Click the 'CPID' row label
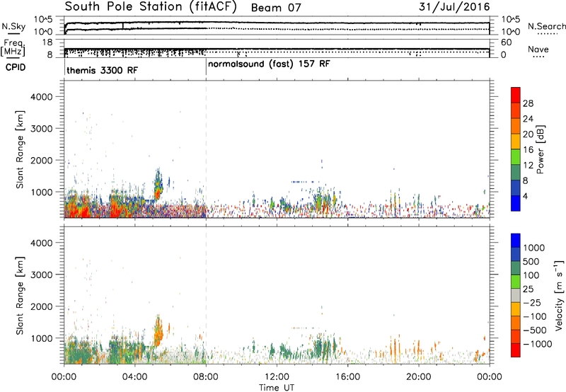 15,67
